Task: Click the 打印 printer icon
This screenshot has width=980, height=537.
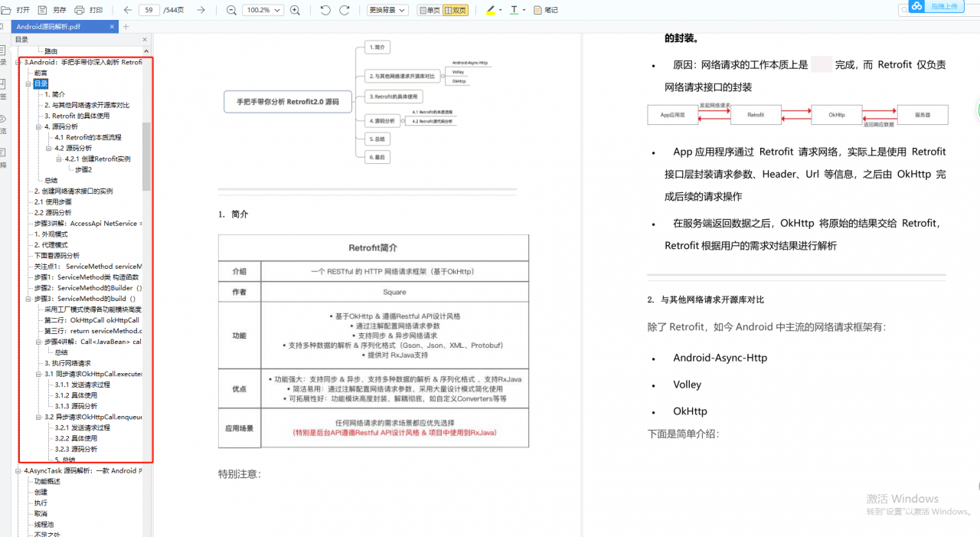Action: click(80, 10)
